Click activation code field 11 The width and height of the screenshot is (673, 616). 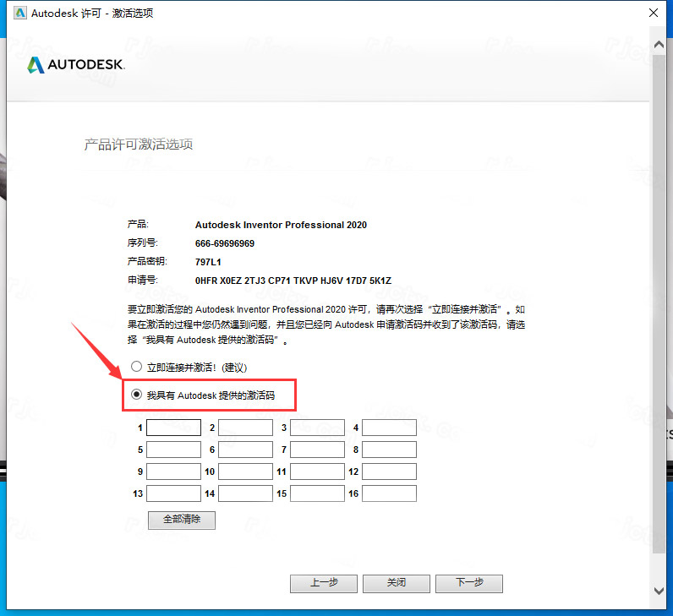point(317,472)
